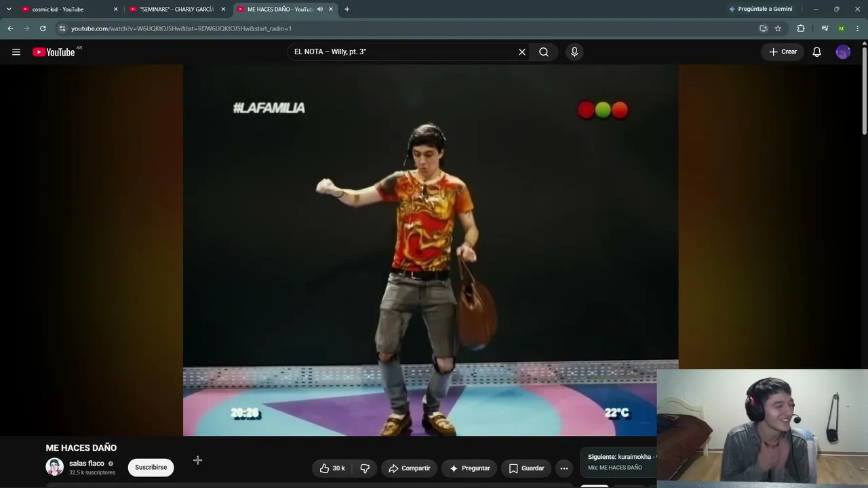Click the install app icon in address bar
The height and width of the screenshot is (488, 868).
point(763,28)
